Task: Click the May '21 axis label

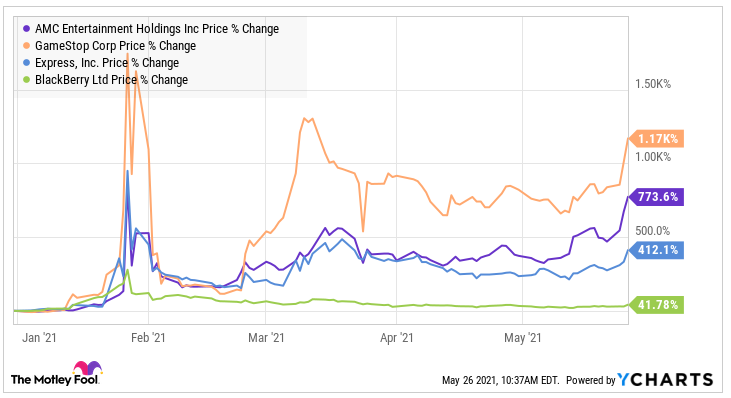Action: [523, 337]
